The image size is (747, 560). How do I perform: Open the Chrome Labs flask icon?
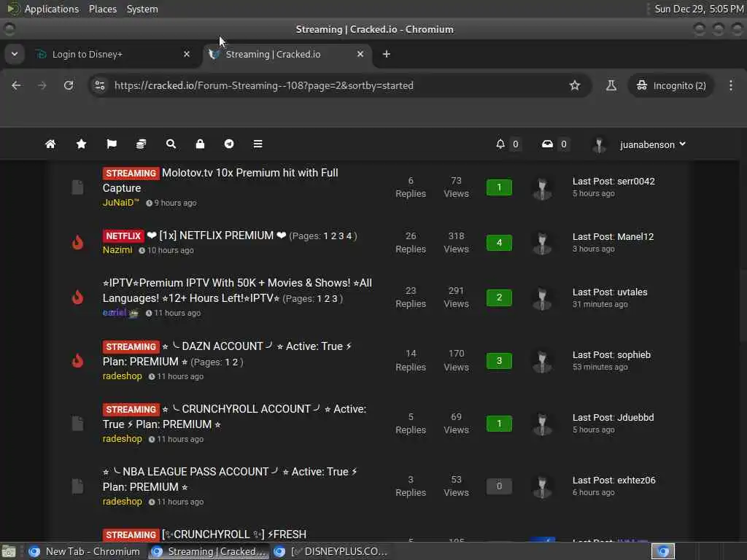(611, 86)
